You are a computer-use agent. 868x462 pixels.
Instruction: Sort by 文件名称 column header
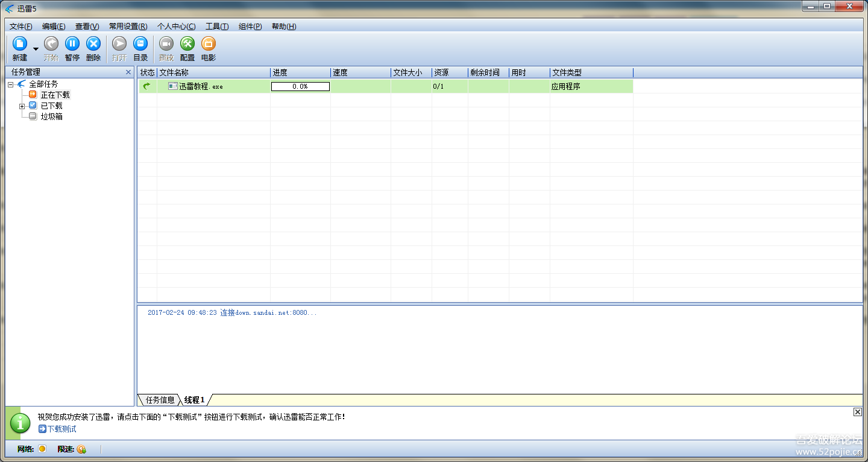coord(213,72)
